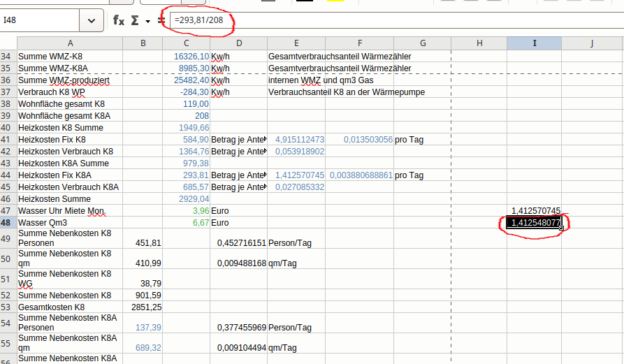
Task: Click cell 'Wasser Uhr Miete Mon.'
Action: pos(70,211)
